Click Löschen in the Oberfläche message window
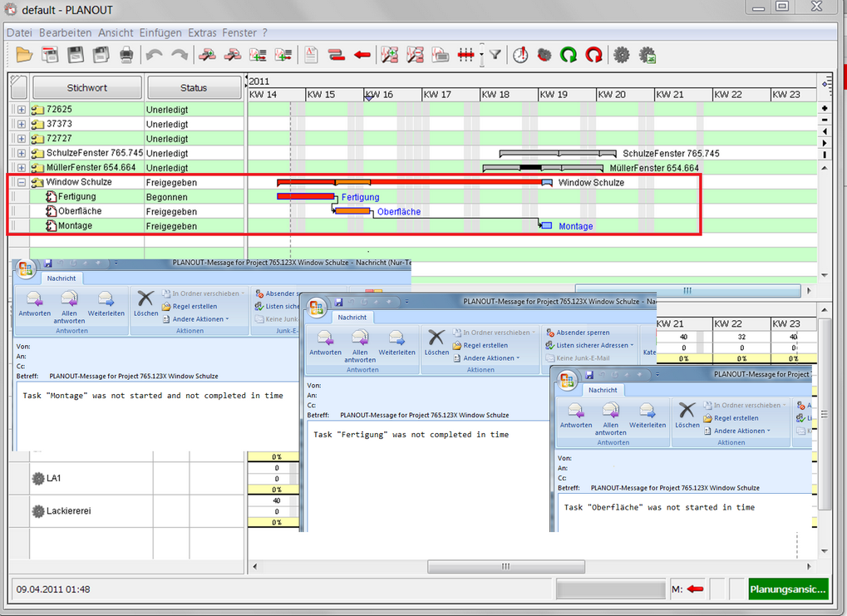The image size is (847, 616). [687, 415]
